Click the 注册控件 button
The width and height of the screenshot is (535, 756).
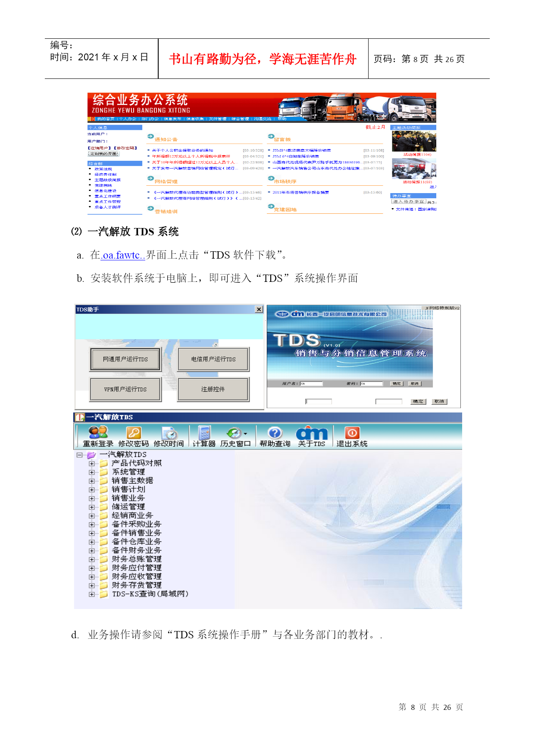point(213,389)
